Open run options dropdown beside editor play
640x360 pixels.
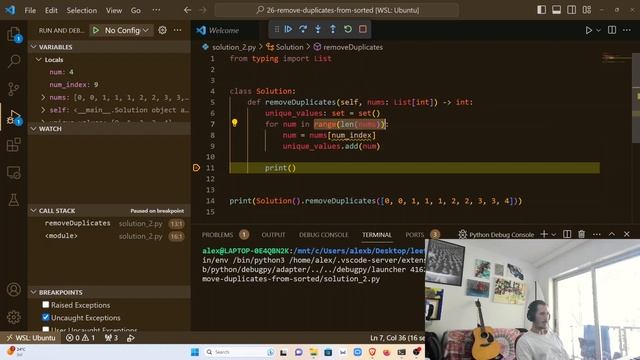tap(598, 30)
